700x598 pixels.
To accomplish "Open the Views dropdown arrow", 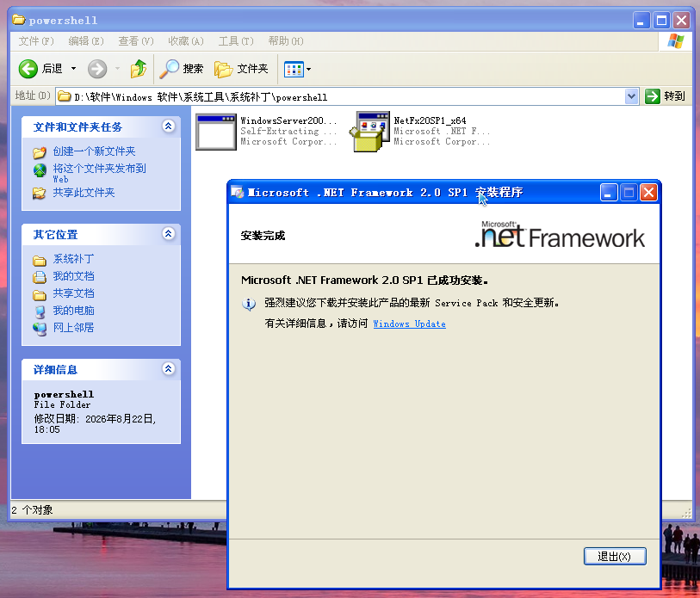I will (308, 69).
